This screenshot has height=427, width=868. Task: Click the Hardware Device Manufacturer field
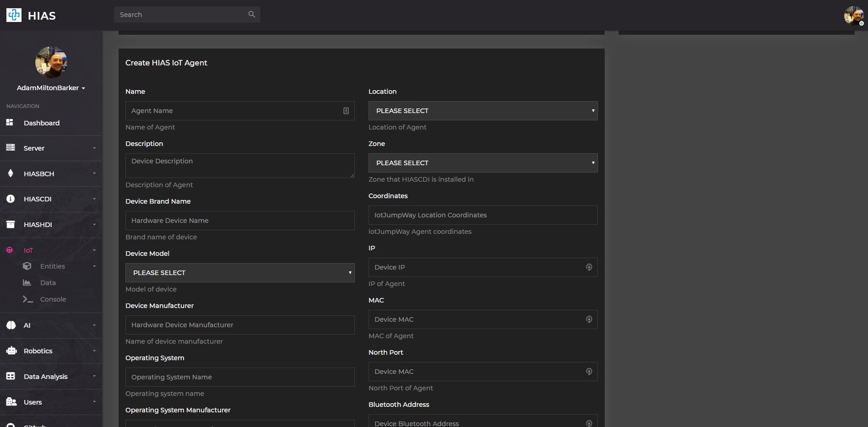(240, 325)
